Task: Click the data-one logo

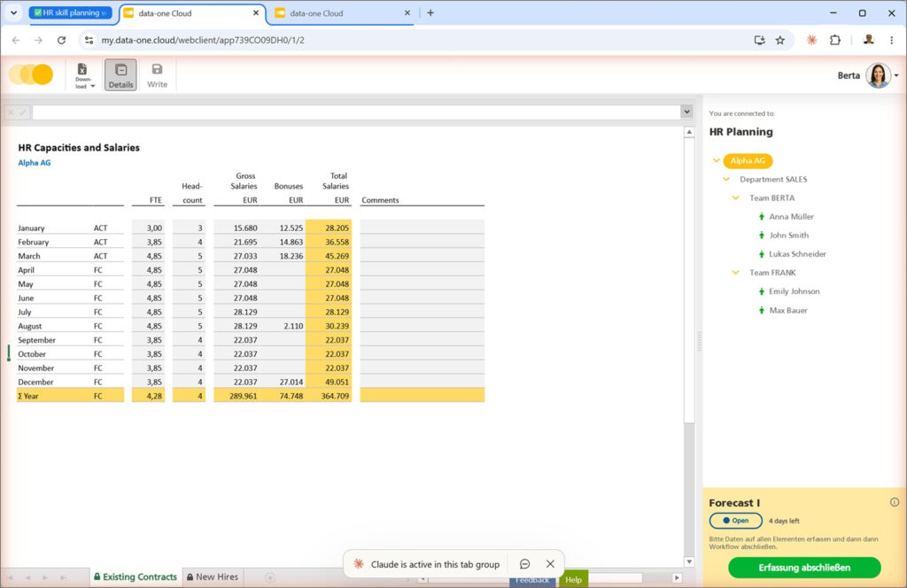Action: (31, 74)
